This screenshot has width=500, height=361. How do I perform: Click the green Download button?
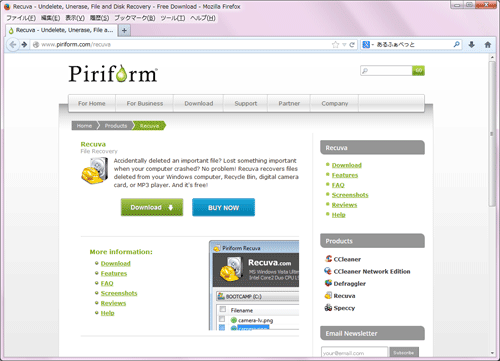coord(152,207)
